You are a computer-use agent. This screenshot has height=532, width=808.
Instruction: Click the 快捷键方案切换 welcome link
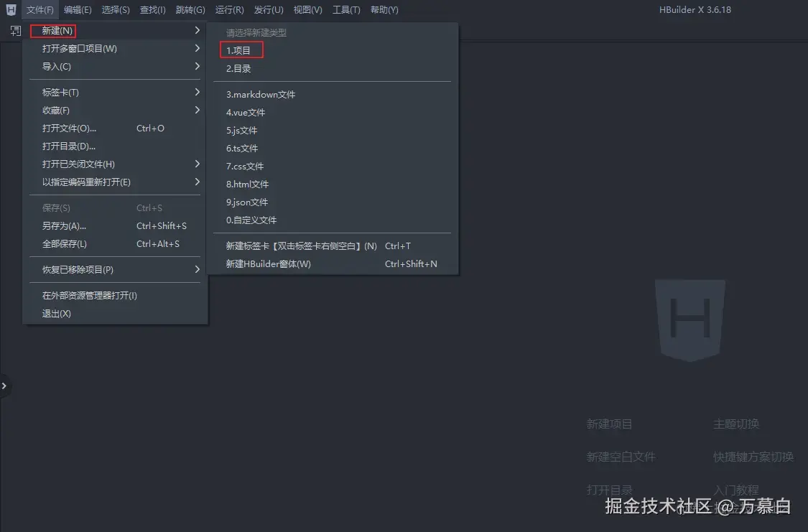click(753, 457)
